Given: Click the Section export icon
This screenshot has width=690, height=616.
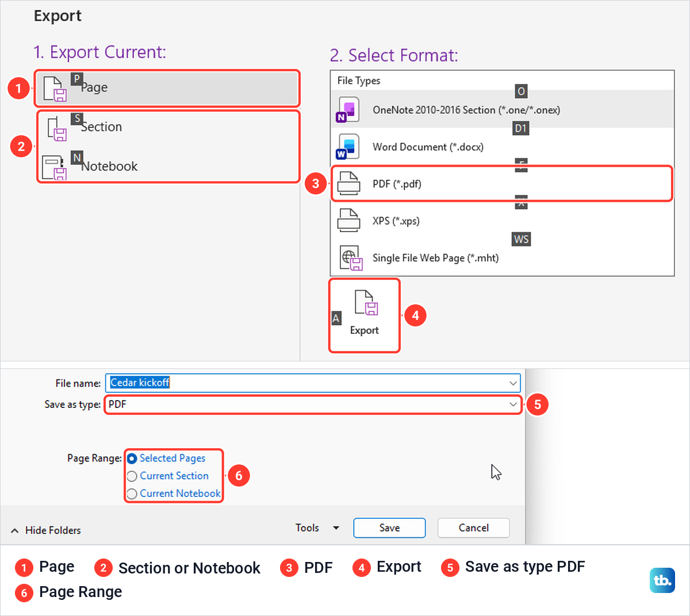Looking at the screenshot, I should pyautogui.click(x=57, y=128).
